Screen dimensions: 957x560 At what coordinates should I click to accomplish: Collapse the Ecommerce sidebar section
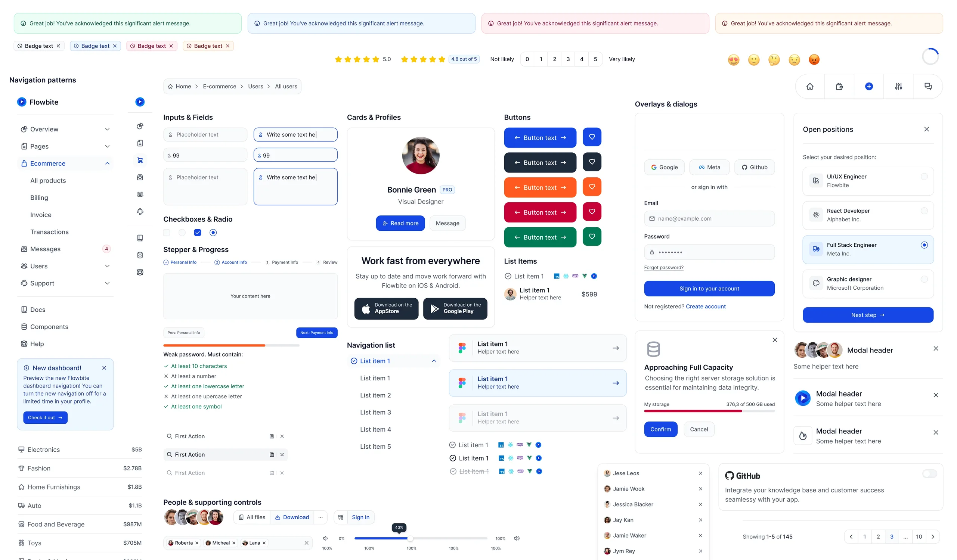pyautogui.click(x=65, y=163)
